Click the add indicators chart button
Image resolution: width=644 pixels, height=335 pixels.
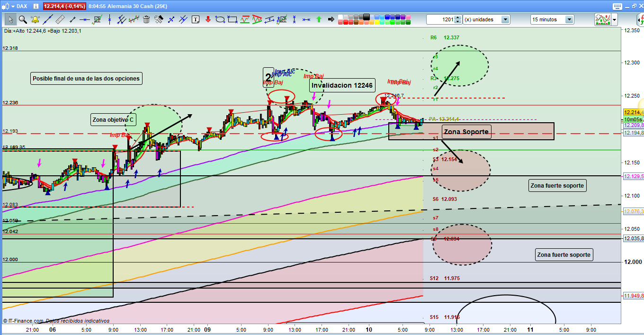[602, 19]
